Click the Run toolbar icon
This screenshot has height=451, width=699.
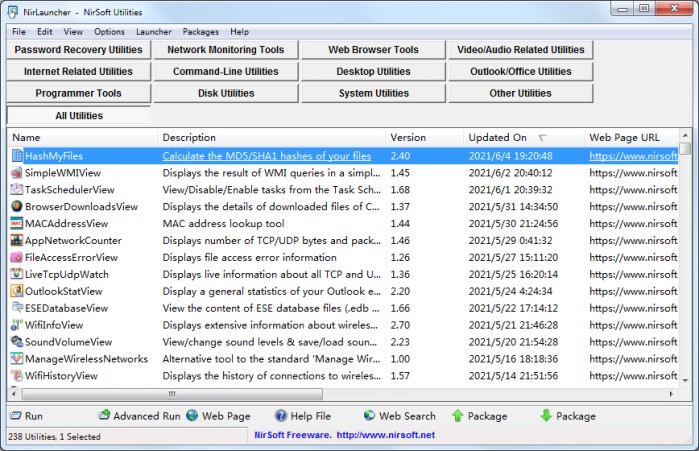[16, 416]
